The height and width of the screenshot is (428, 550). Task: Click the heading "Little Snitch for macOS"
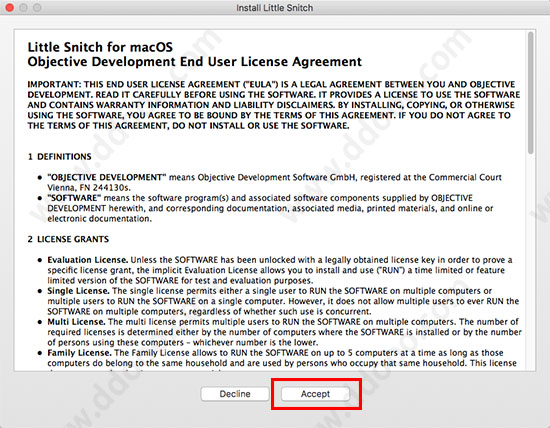pos(100,47)
